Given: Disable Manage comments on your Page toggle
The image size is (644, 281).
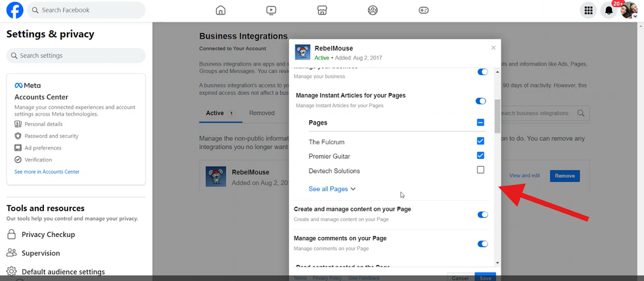Looking at the screenshot, I should [482, 244].
